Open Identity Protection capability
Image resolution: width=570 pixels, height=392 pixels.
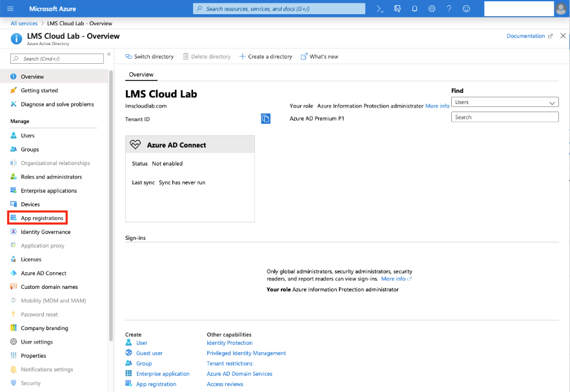[230, 343]
